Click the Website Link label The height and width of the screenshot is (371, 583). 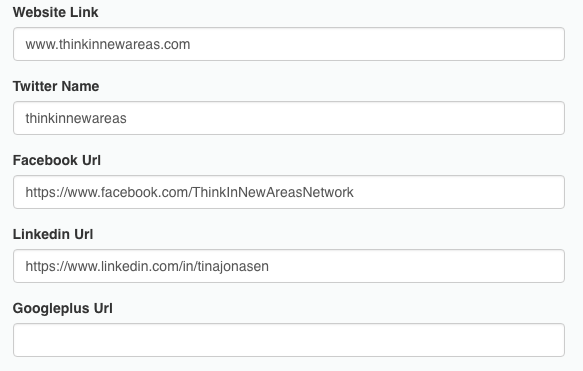click(x=55, y=12)
